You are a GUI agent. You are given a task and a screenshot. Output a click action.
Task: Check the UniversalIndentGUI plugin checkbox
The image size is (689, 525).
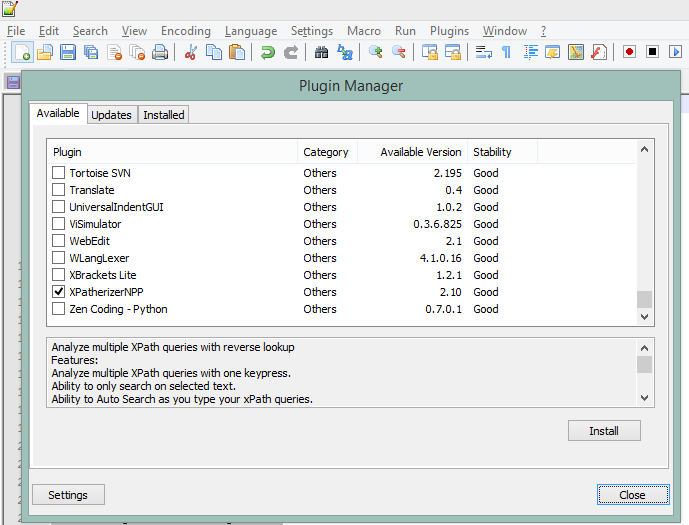[58, 206]
